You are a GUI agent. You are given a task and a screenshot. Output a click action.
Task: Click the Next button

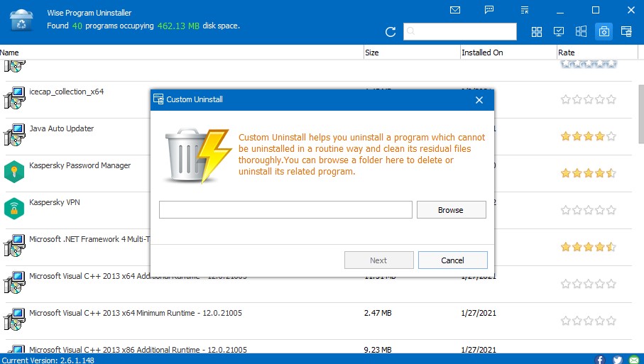click(x=378, y=260)
